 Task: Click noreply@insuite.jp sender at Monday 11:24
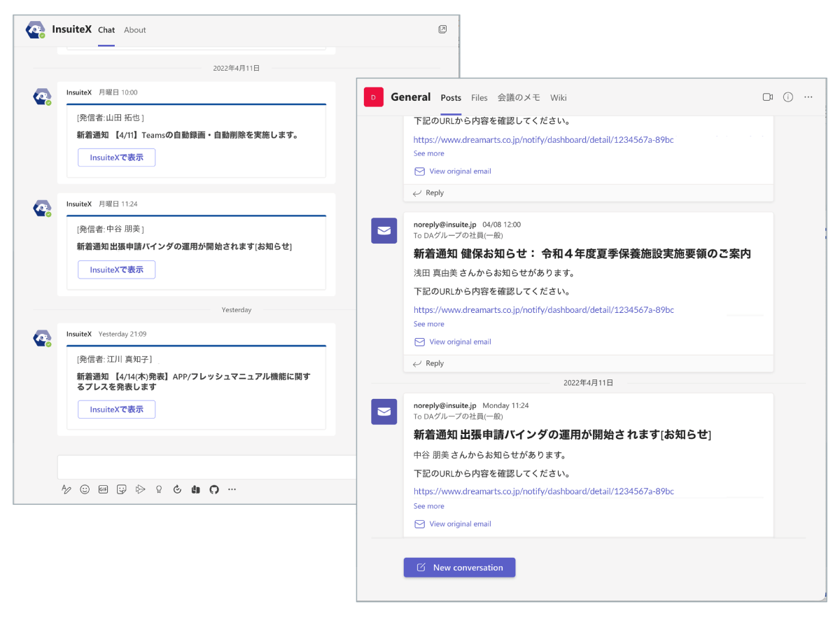pyautogui.click(x=444, y=405)
